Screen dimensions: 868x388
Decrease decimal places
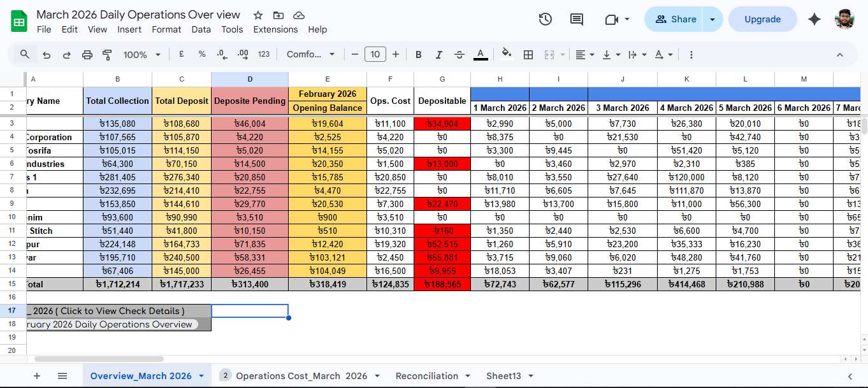(x=222, y=54)
